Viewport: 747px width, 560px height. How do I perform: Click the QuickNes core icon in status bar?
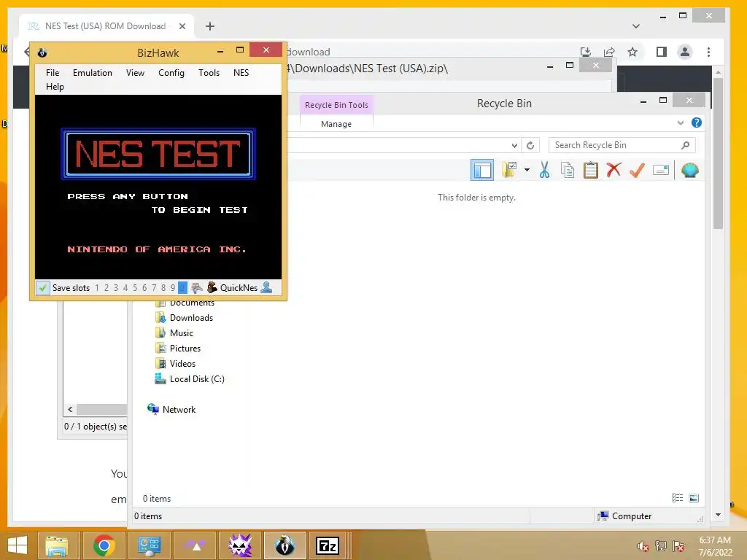pyautogui.click(x=212, y=287)
